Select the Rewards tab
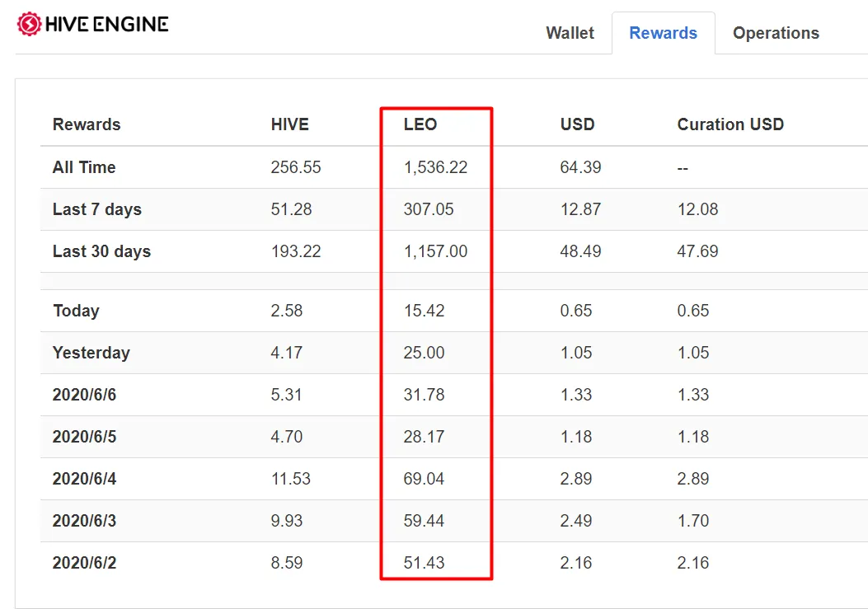 (x=664, y=33)
